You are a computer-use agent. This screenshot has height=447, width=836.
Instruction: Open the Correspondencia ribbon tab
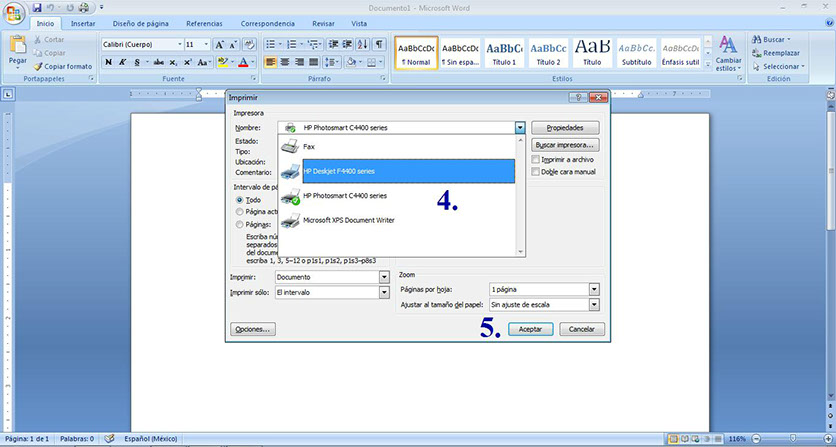tap(268, 23)
